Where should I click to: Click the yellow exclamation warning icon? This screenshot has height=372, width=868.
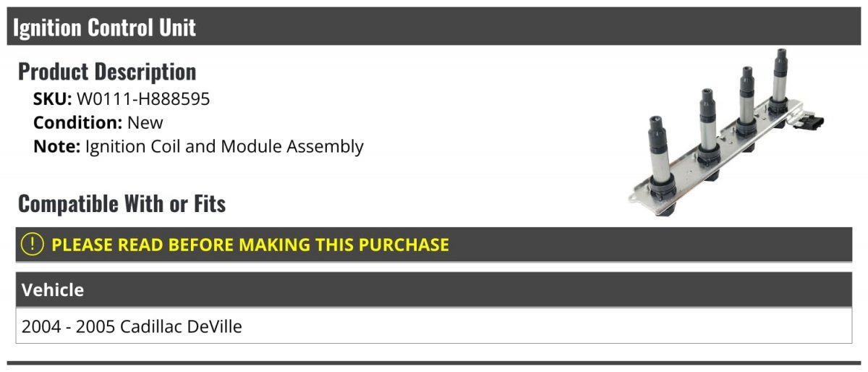pos(33,245)
